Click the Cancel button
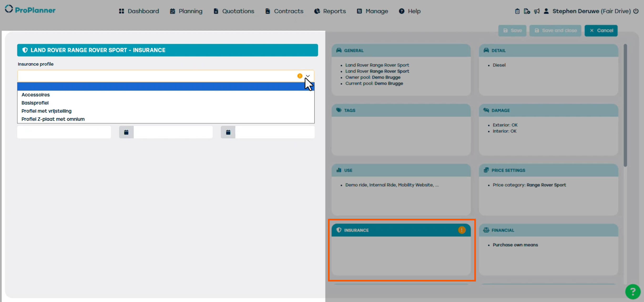 [601, 30]
